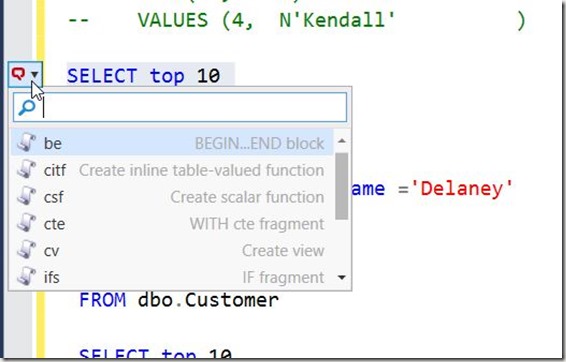This screenshot has height=362, width=566.
Task: Click the 'BEGIN...END block' description text
Action: (259, 143)
